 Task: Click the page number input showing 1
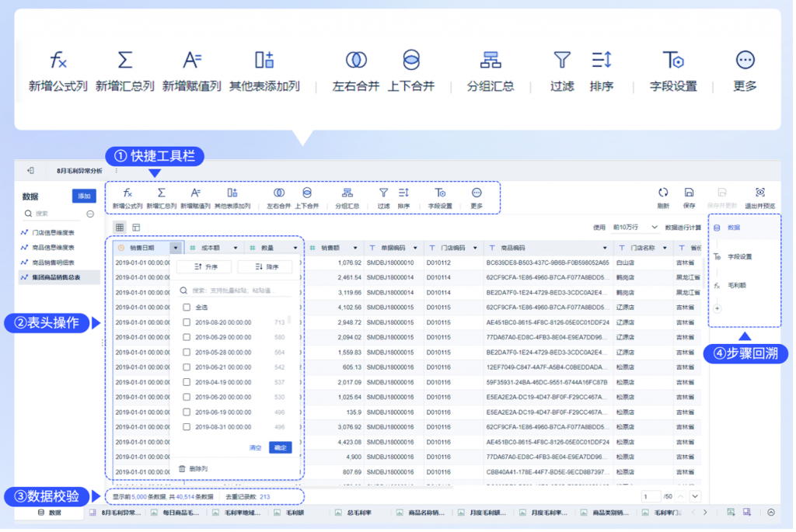click(x=651, y=498)
